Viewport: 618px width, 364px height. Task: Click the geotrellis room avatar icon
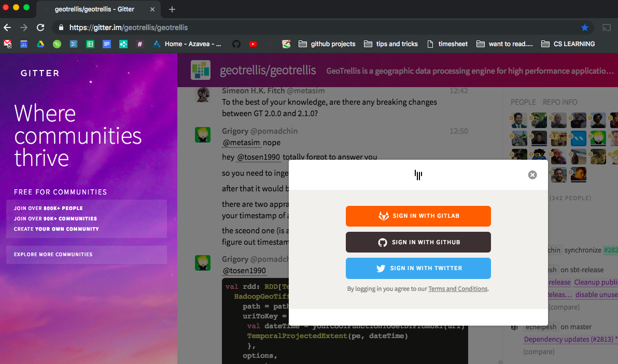(201, 70)
